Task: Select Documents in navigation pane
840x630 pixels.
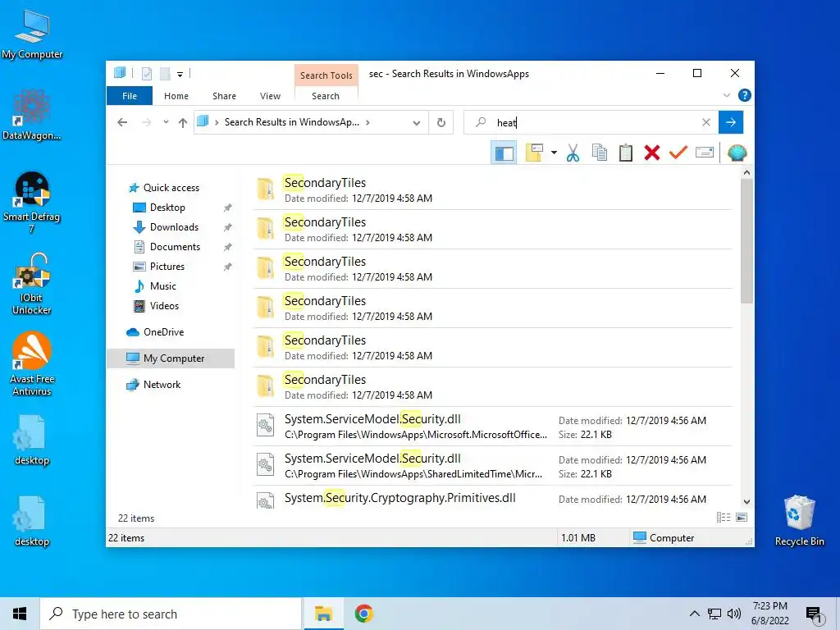Action: tap(175, 247)
